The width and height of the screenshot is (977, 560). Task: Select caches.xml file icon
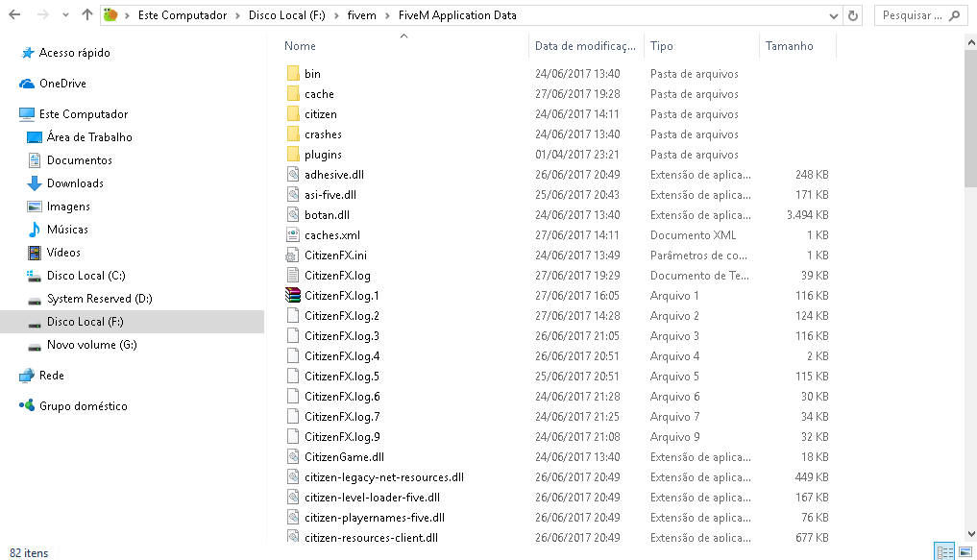tap(293, 234)
